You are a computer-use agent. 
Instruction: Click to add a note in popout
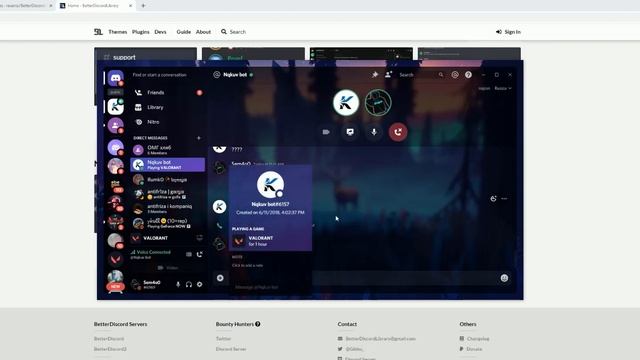pos(247,265)
